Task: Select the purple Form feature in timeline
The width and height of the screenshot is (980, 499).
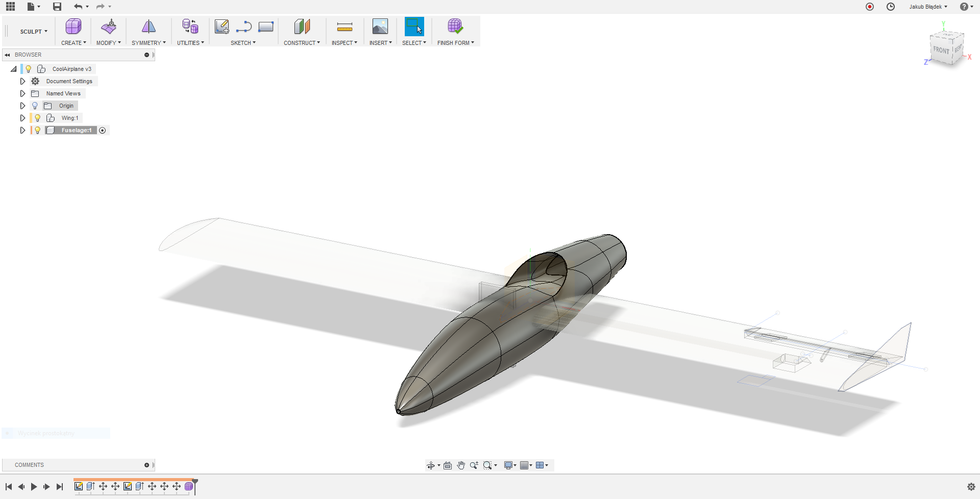Action: (x=189, y=486)
